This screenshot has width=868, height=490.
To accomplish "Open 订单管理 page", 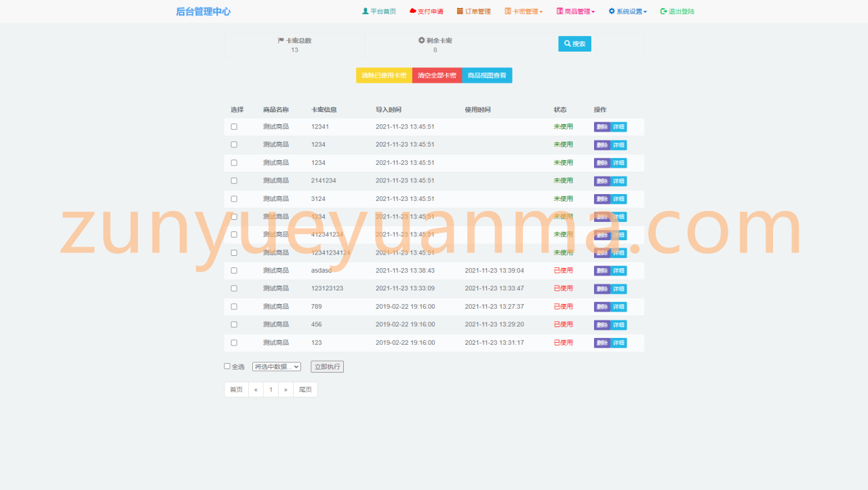I will point(473,12).
